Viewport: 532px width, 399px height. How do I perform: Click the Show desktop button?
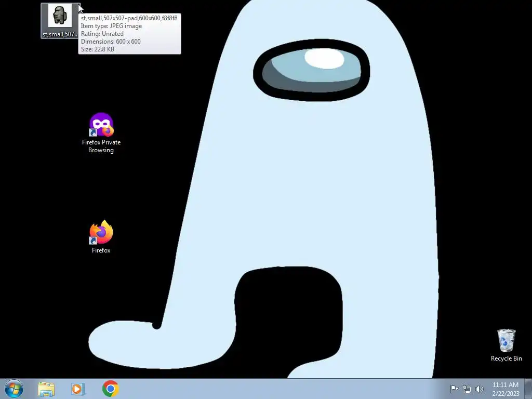tap(528, 389)
